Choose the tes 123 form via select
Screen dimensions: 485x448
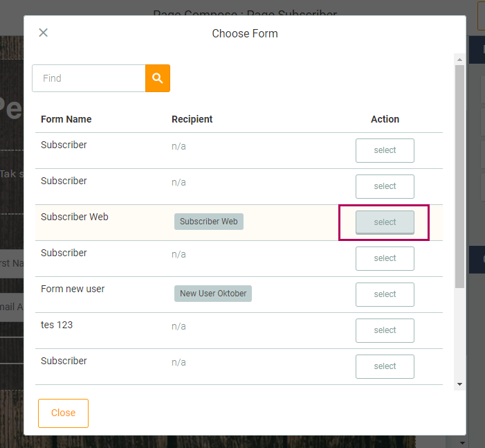coord(385,330)
